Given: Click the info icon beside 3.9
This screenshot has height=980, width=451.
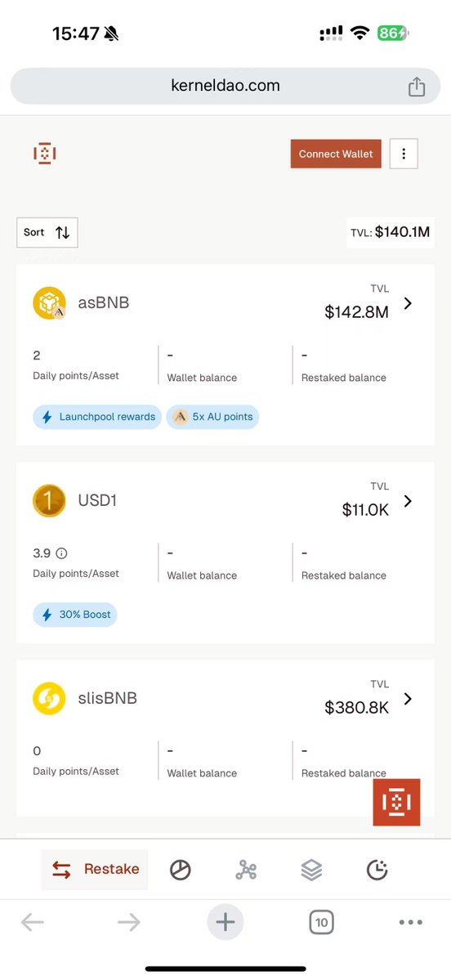Looking at the screenshot, I should (x=61, y=553).
